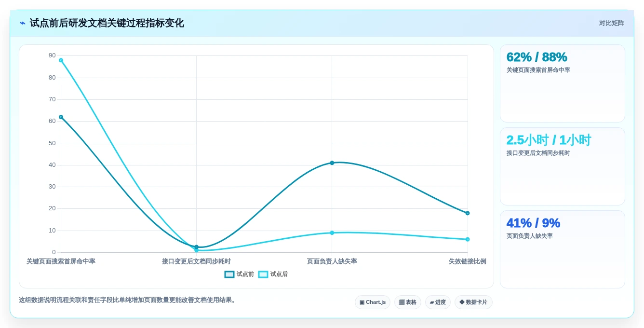Click card caption 接口变更后文档同步耗时
This screenshot has width=644, height=328.
tap(538, 153)
